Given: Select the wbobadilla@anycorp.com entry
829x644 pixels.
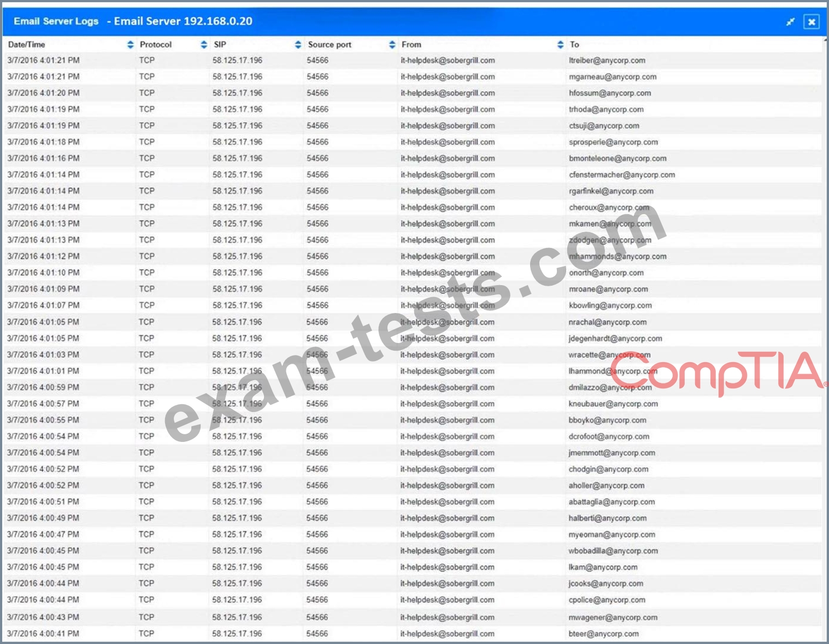Looking at the screenshot, I should tap(613, 551).
